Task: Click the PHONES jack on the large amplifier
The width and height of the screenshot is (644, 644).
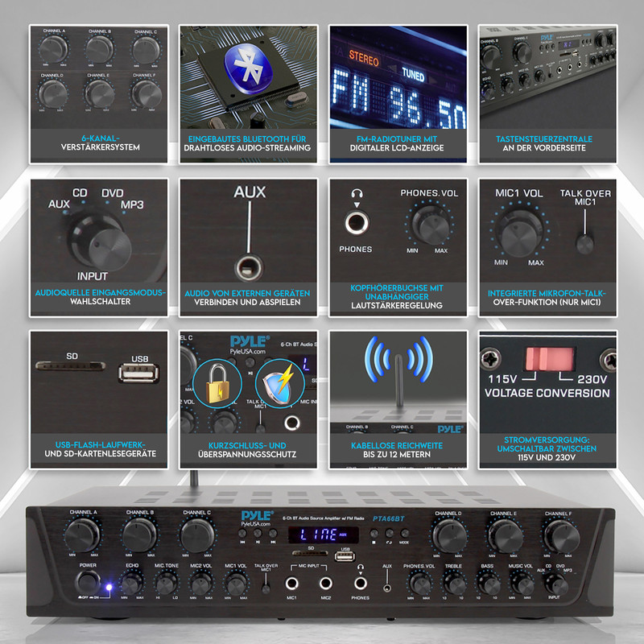Action: click(360, 583)
